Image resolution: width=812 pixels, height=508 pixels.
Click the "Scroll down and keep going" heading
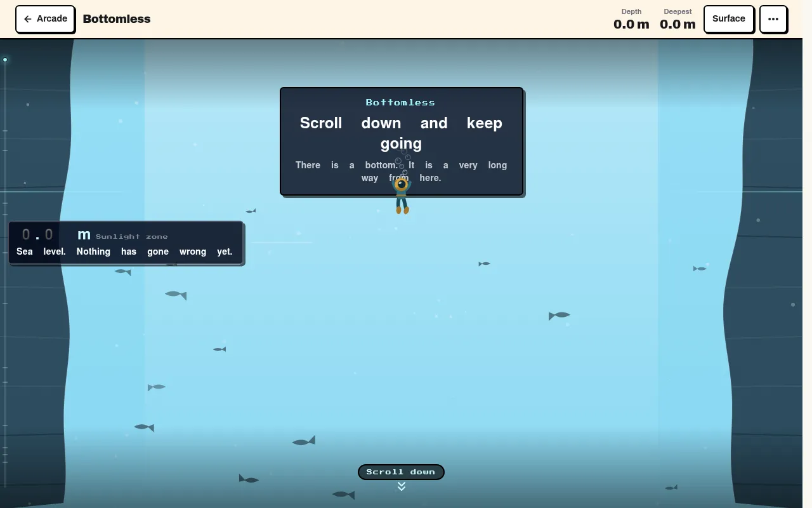tap(401, 133)
